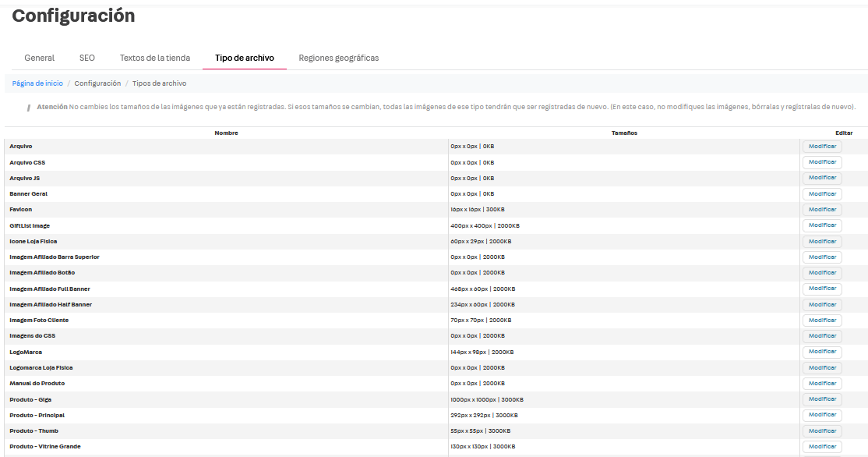Go to Regiones geográficas tab
The width and height of the screenshot is (868, 457).
[x=338, y=58]
